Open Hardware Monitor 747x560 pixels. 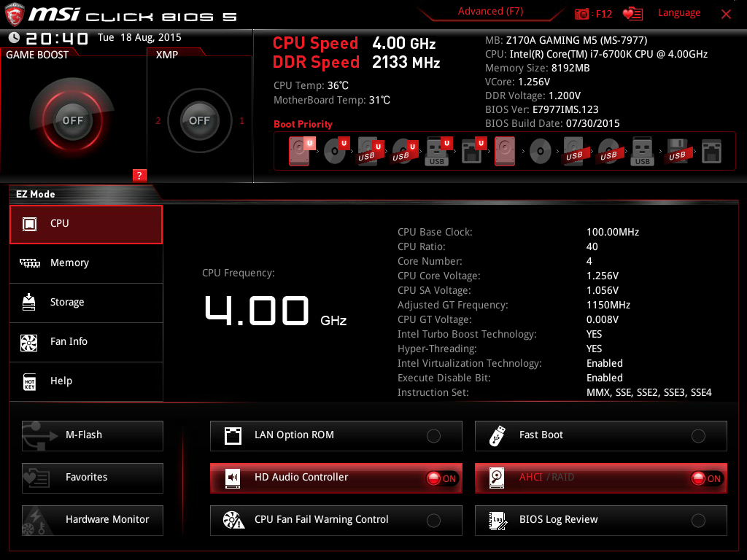93,521
